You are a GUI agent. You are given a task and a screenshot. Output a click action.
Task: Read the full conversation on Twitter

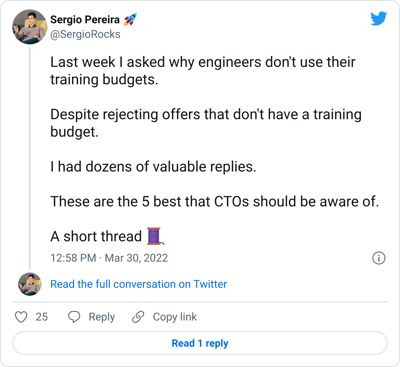tap(138, 284)
